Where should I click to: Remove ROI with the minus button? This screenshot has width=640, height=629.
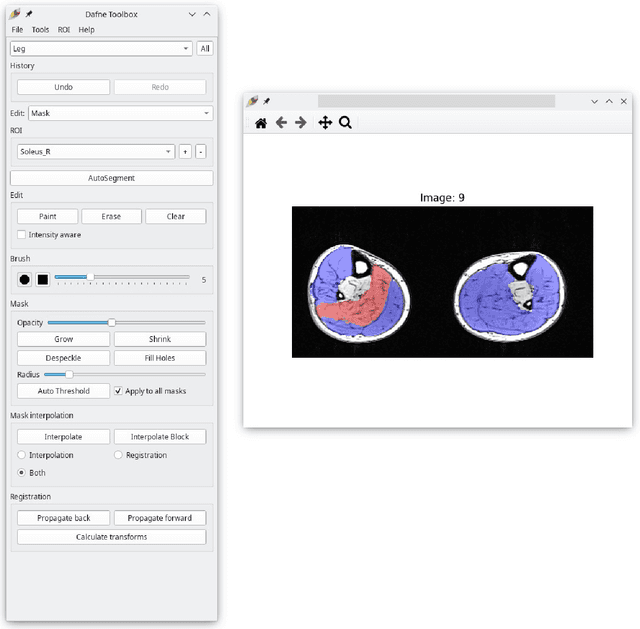(x=200, y=151)
